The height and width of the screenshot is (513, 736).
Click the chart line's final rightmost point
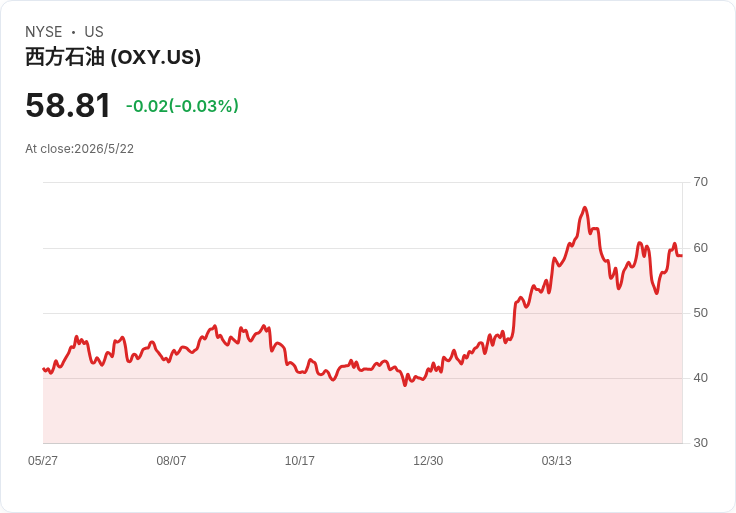coord(682,256)
